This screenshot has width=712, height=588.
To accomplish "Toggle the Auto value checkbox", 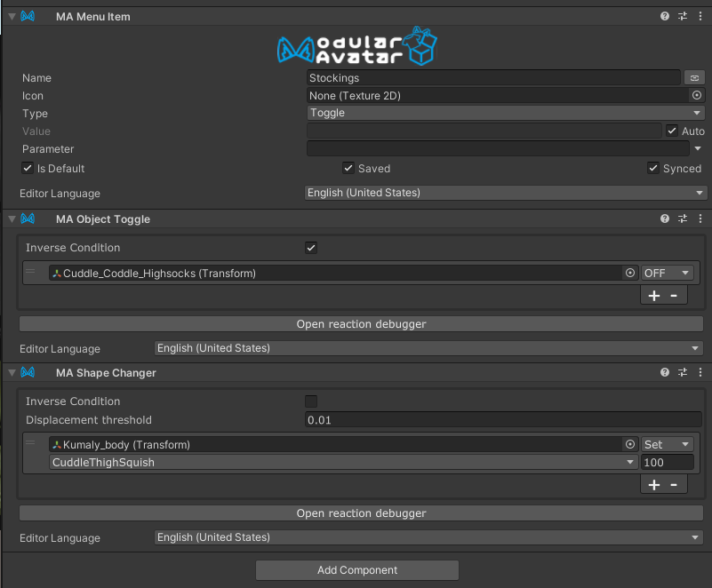I will click(672, 131).
